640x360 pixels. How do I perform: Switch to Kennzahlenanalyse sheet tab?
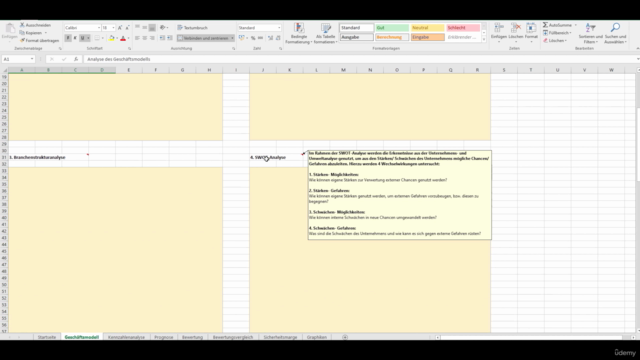[126, 337]
